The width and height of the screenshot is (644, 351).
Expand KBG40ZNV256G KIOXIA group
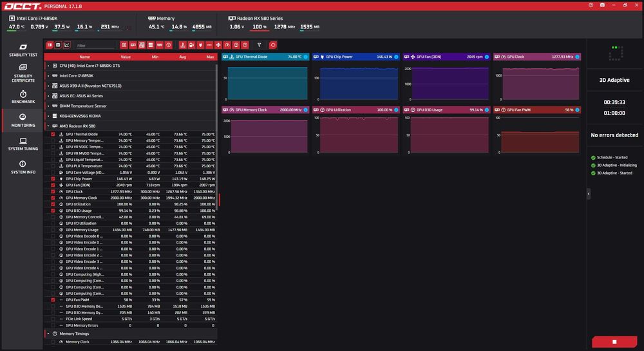[48, 116]
